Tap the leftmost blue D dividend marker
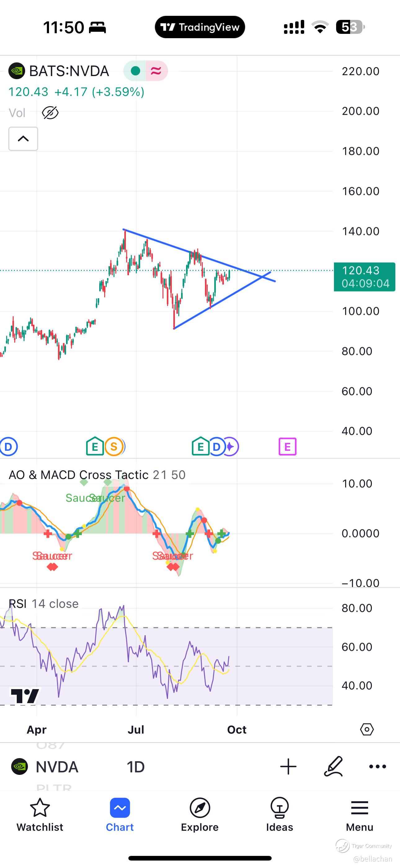Viewport: 400px width, 868px height. pyautogui.click(x=8, y=447)
